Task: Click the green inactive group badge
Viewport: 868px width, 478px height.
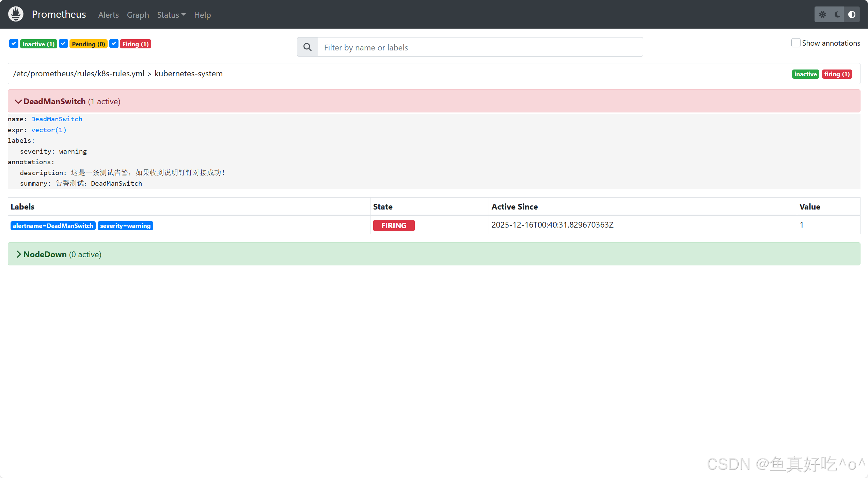Action: point(805,74)
